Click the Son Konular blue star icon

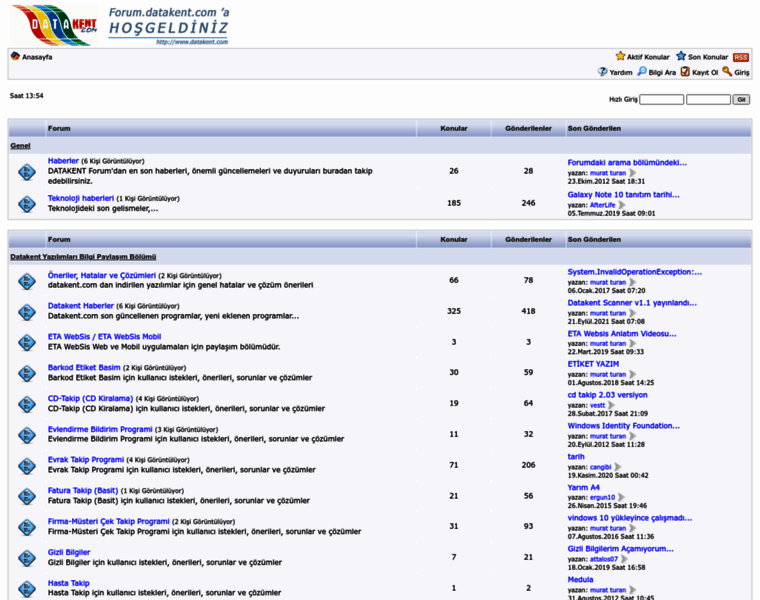pyautogui.click(x=681, y=56)
